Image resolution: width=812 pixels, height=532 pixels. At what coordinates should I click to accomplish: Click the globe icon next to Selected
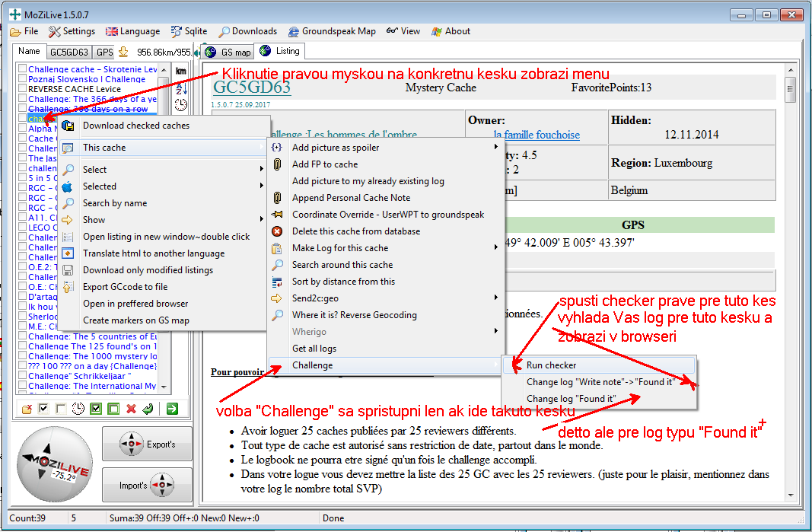tap(67, 186)
